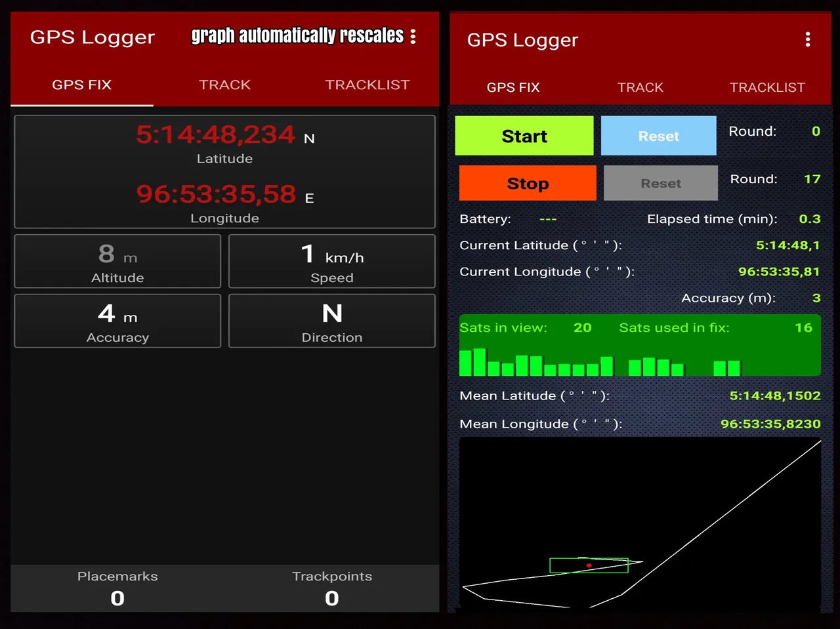Click the latitude value 5:14:48,234
Screen dimensions: 840x629
coord(215,134)
